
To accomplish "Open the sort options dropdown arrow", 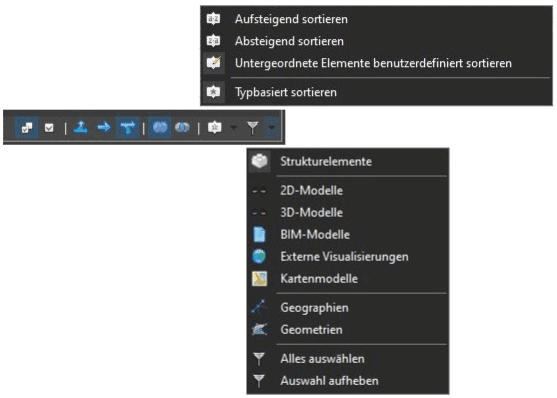I will tap(233, 127).
